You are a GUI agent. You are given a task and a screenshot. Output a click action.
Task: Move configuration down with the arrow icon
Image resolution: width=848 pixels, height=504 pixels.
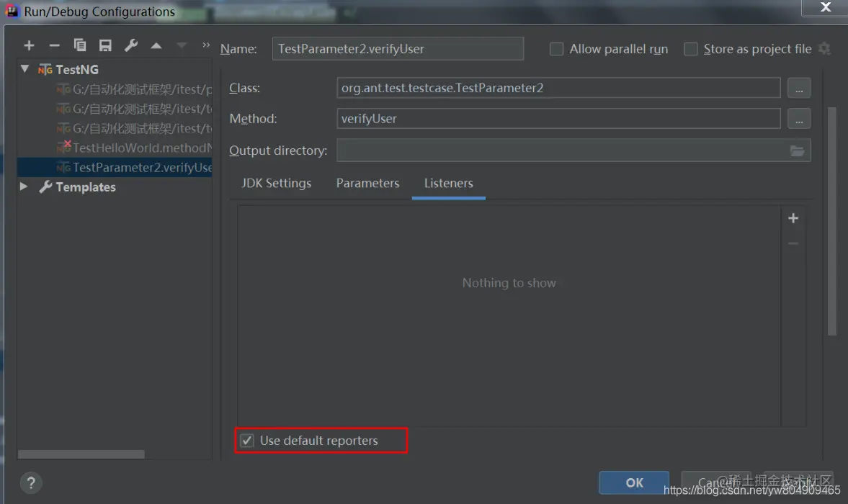pos(182,45)
